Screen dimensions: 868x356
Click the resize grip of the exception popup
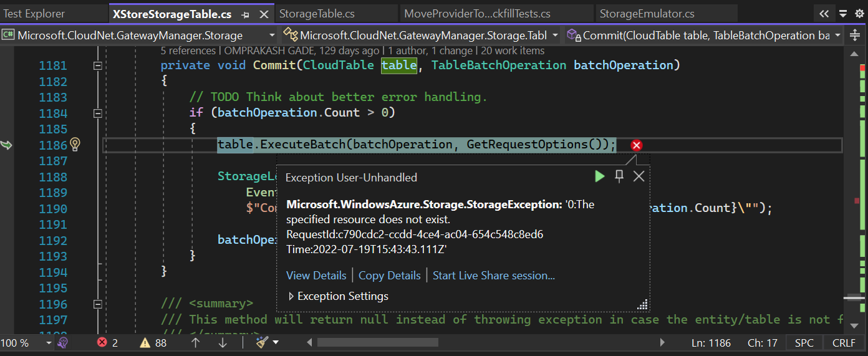coord(642,304)
